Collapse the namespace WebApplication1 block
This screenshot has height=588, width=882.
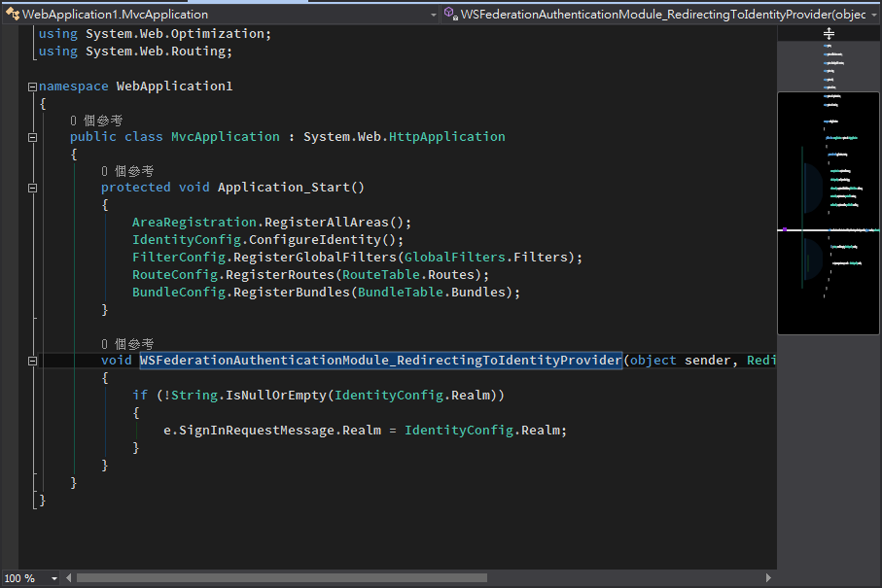[x=33, y=86]
